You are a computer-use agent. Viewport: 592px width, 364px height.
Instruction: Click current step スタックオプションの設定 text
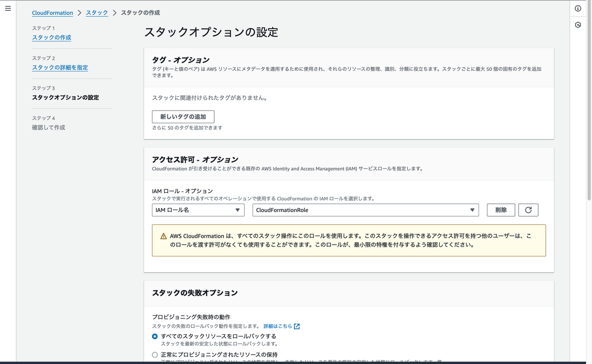coord(66,98)
